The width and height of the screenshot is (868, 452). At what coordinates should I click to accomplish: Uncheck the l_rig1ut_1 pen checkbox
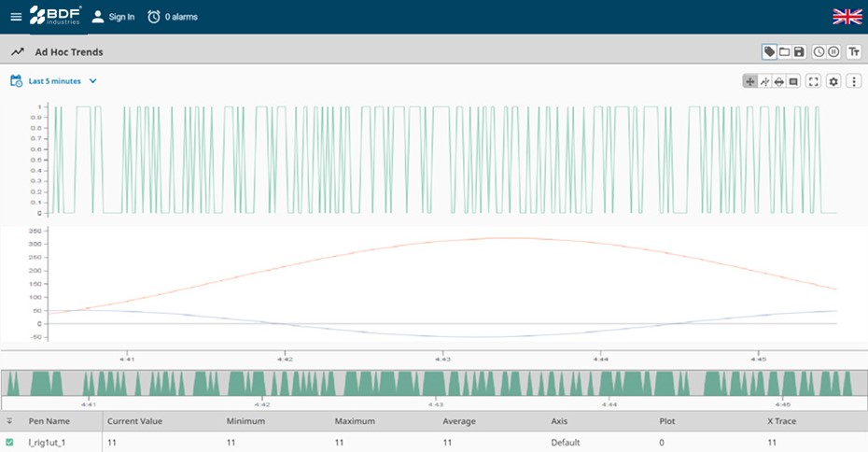click(x=10, y=442)
